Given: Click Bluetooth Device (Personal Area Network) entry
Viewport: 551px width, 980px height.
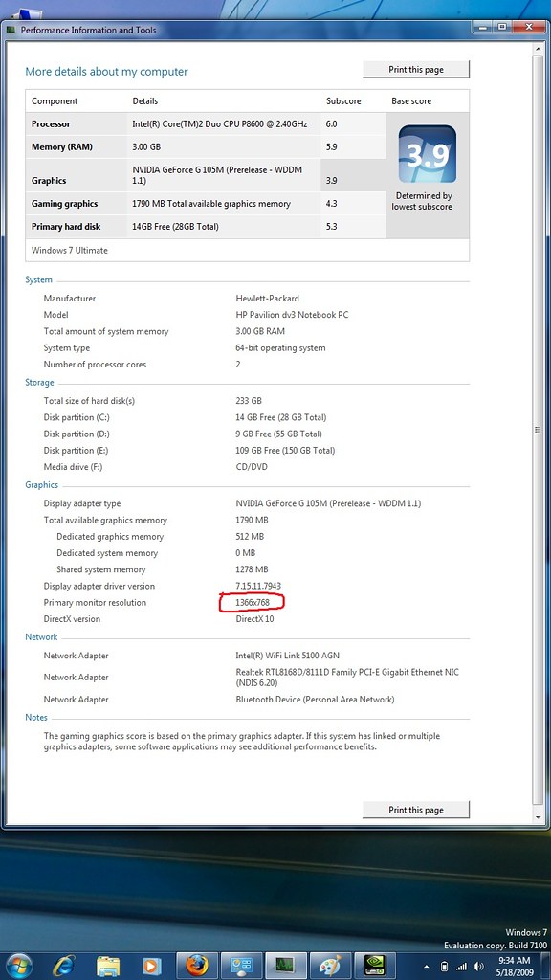Looking at the screenshot, I should click(315, 700).
